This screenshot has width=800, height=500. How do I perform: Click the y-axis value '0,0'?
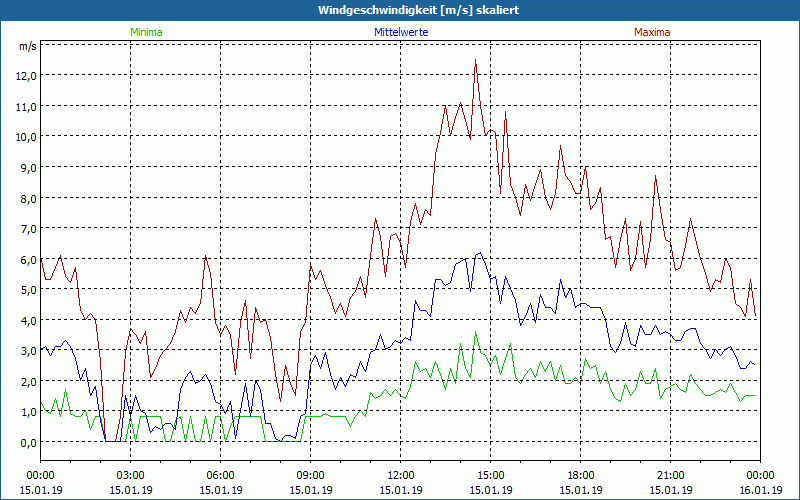(29, 442)
